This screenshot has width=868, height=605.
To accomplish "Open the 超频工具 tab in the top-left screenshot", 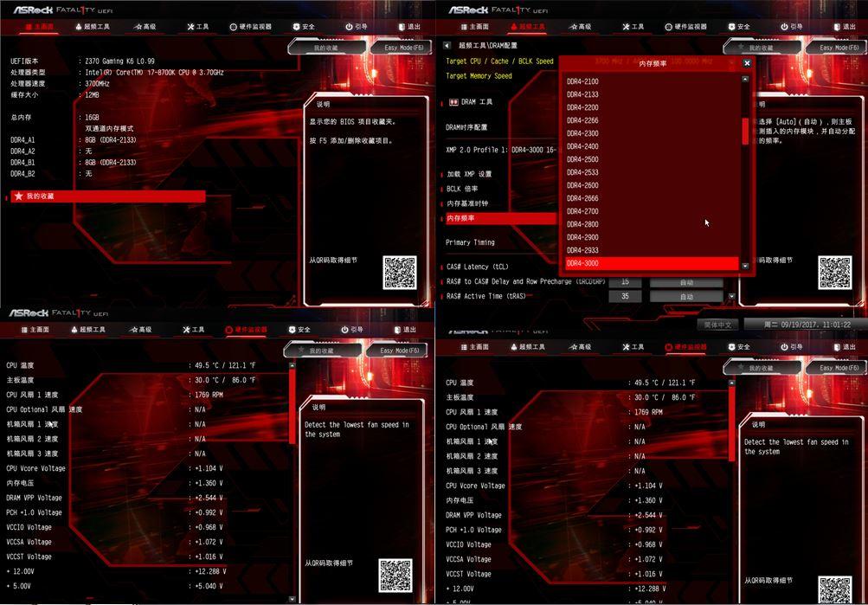I will 93,27.
